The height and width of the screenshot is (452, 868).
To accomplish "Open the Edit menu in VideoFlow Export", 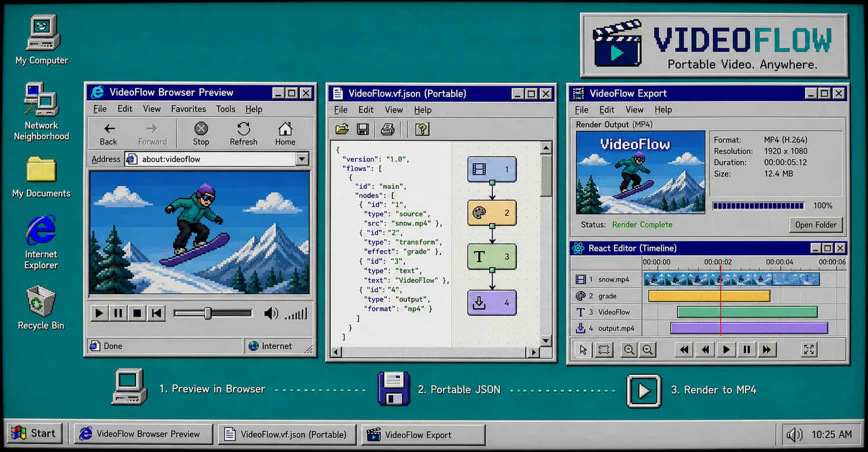I will click(x=607, y=109).
